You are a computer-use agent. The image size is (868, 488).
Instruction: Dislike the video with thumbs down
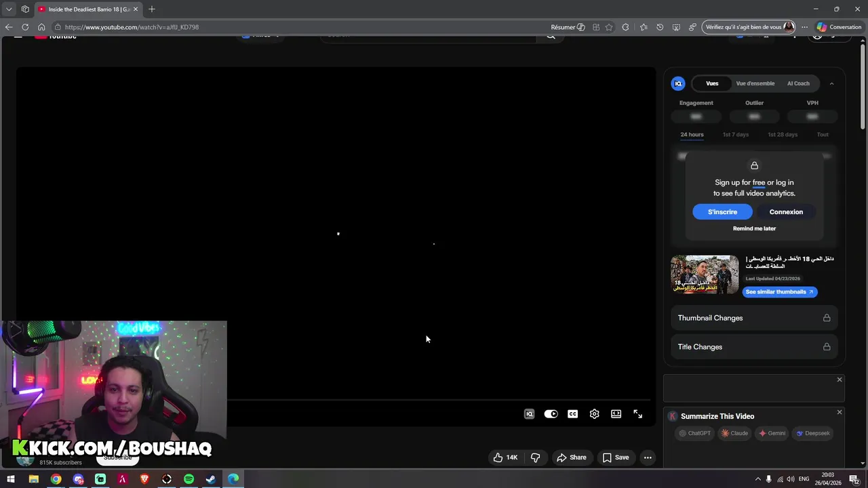pyautogui.click(x=536, y=457)
